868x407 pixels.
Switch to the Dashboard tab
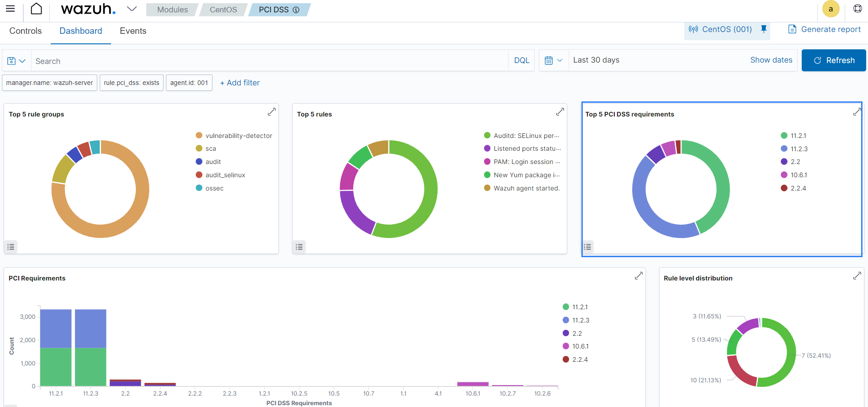point(80,31)
